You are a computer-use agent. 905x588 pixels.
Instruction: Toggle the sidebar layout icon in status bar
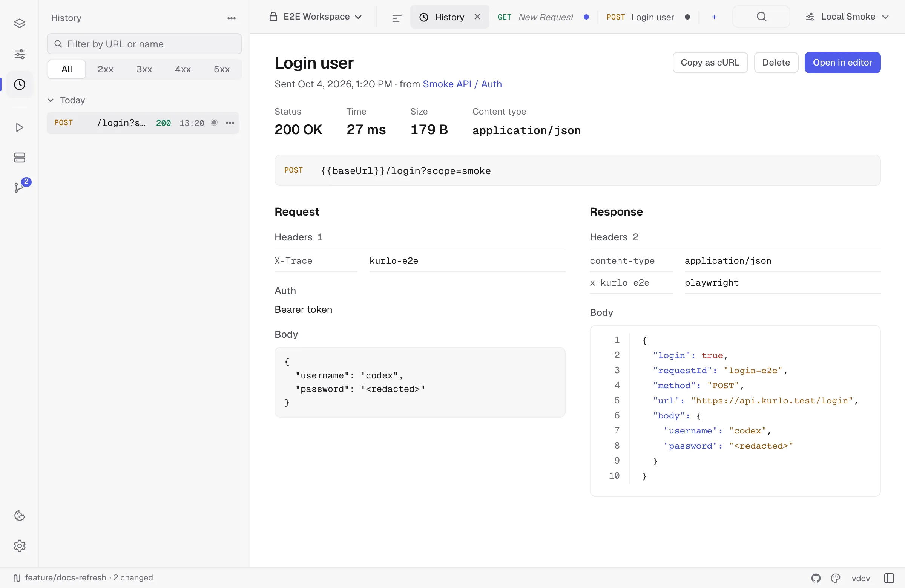click(889, 578)
